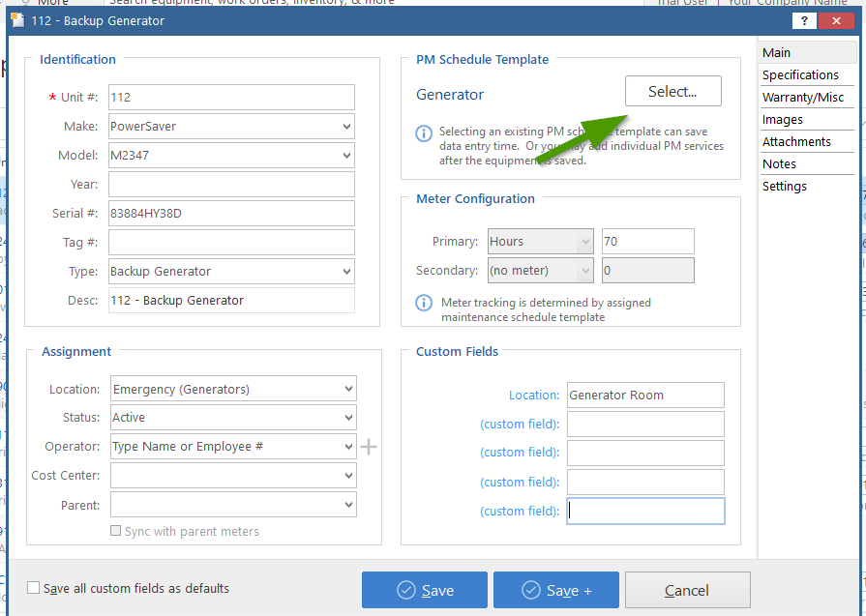Enable Save all custom fields as defaults
866x616 pixels.
34,588
